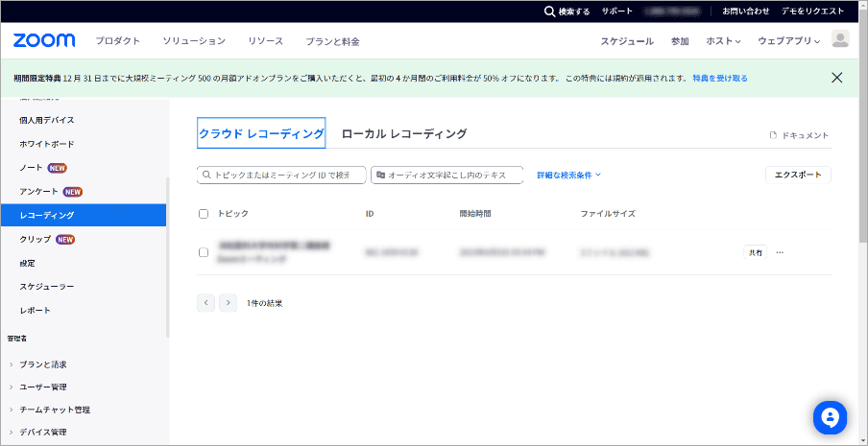Click the ID column header
The height and width of the screenshot is (446, 868).
370,213
